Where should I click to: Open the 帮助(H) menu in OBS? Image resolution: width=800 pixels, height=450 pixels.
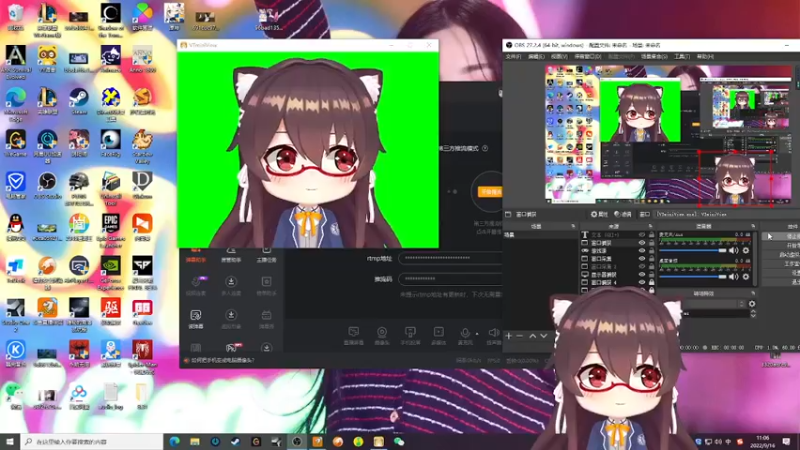[705, 56]
